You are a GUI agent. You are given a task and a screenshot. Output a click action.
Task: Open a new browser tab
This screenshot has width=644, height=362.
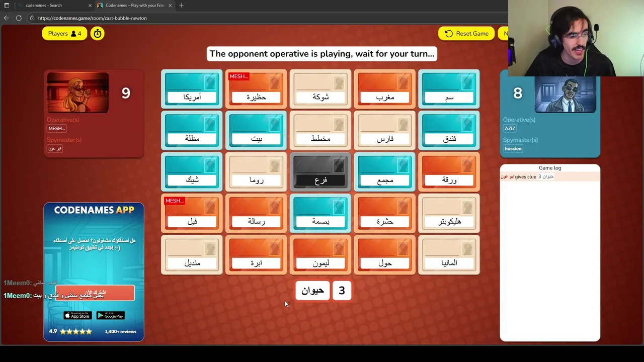click(x=181, y=5)
